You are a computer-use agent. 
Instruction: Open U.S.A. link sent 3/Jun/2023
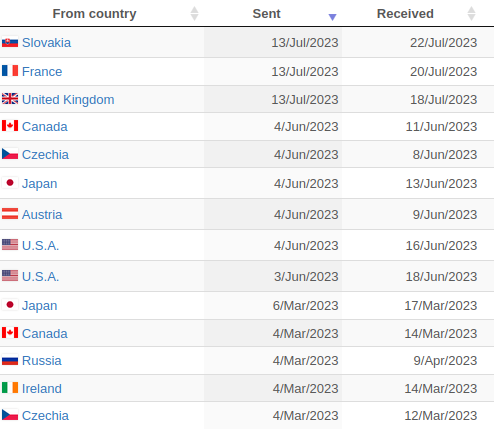click(40, 277)
